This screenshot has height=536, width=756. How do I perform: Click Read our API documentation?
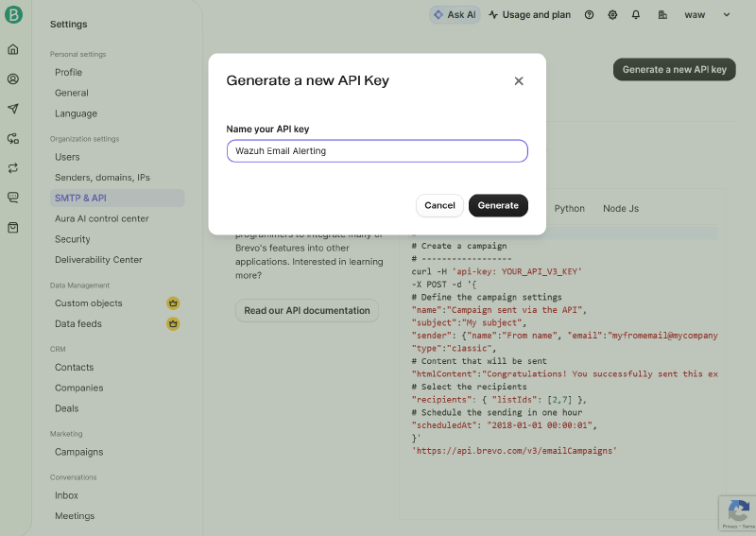click(306, 311)
